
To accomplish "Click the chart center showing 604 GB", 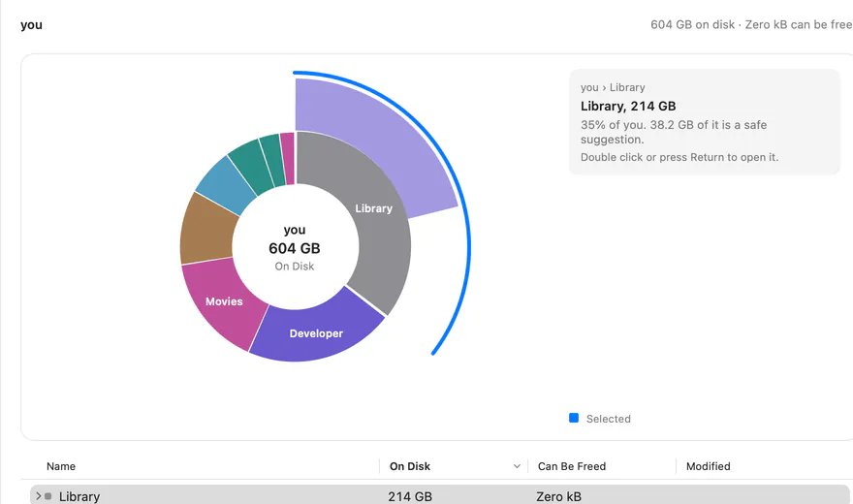I will [295, 247].
